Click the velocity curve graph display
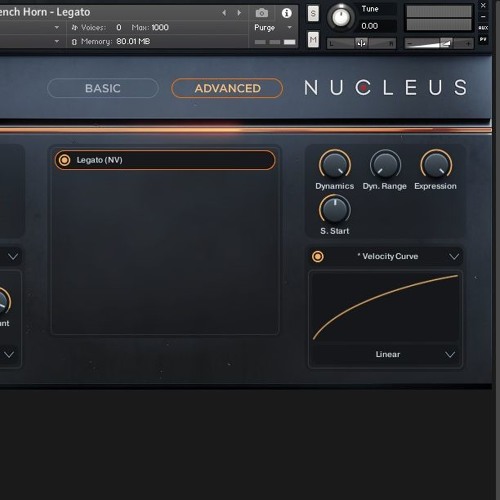The image size is (500, 500). [x=385, y=307]
